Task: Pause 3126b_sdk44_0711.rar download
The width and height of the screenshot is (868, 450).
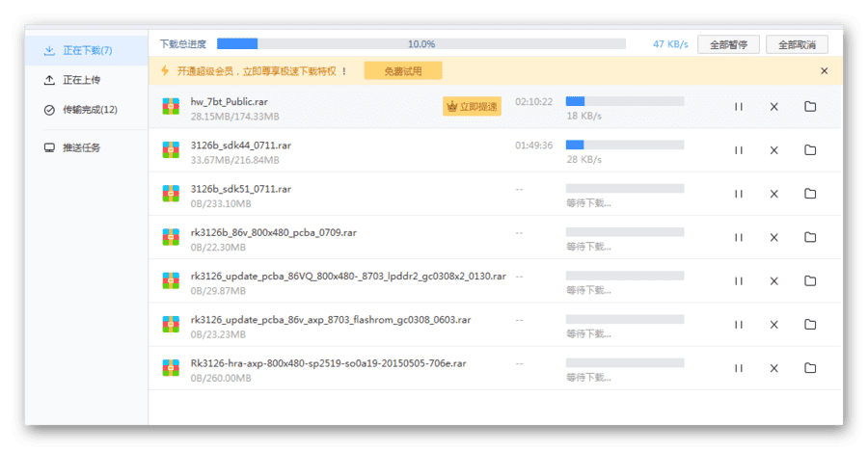Action: coord(739,150)
